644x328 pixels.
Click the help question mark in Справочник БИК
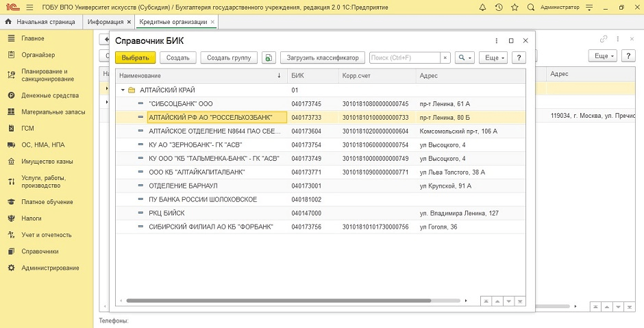click(x=519, y=58)
